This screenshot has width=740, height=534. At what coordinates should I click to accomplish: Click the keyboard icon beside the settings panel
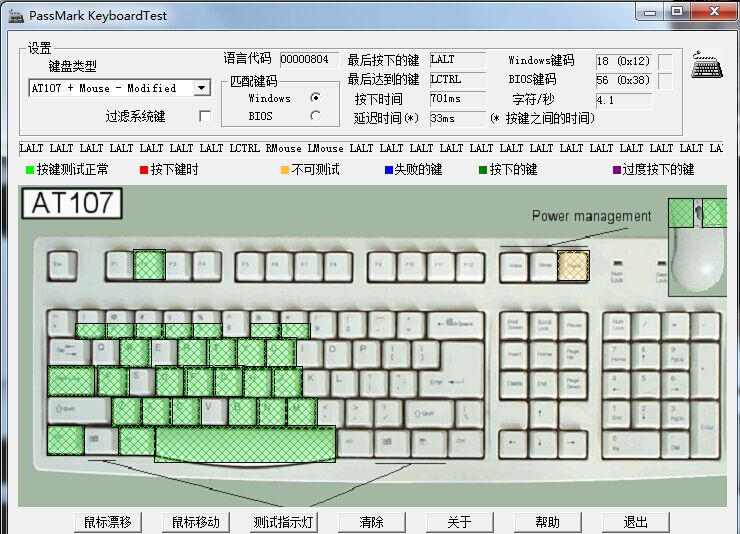pyautogui.click(x=706, y=65)
